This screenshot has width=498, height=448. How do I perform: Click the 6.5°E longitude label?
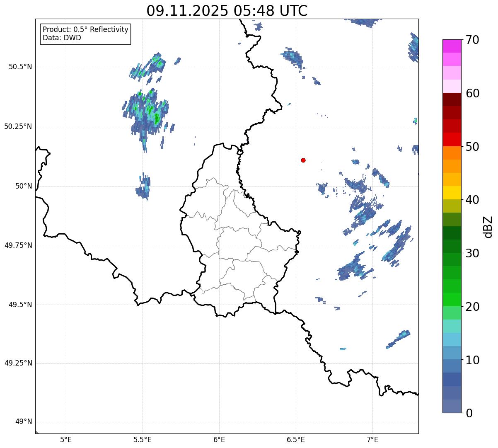tap(296, 439)
